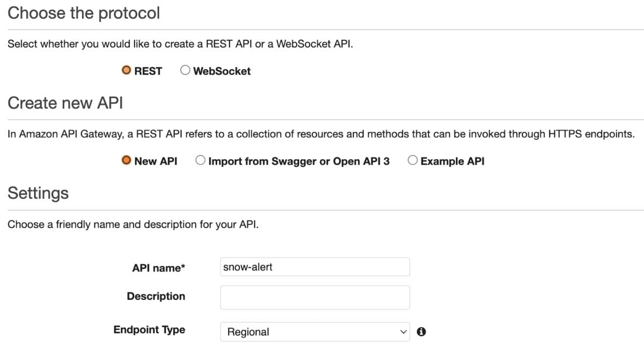The width and height of the screenshot is (644, 361).
Task: Select the REST protocol radio button
Action: click(127, 70)
